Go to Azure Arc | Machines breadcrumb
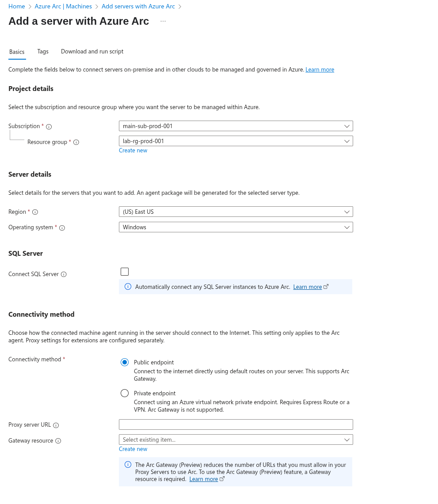This screenshot has width=438, height=504. coord(63,7)
